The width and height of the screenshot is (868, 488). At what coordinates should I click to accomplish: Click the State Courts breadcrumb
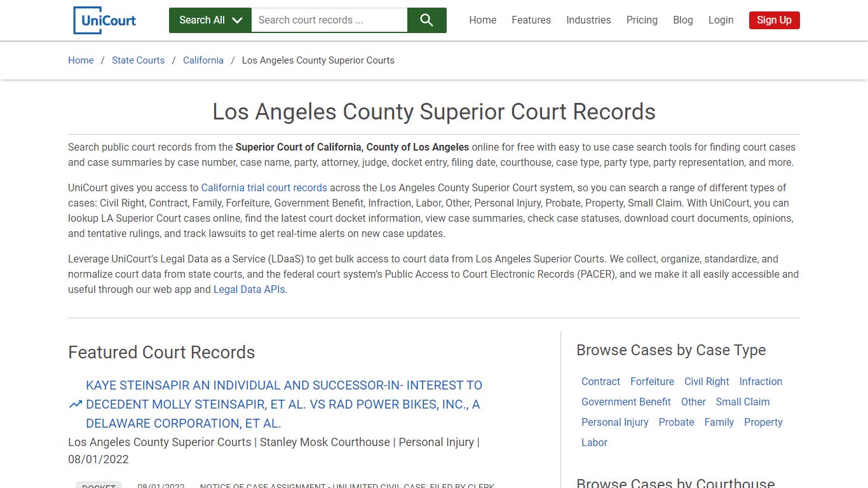pos(138,60)
